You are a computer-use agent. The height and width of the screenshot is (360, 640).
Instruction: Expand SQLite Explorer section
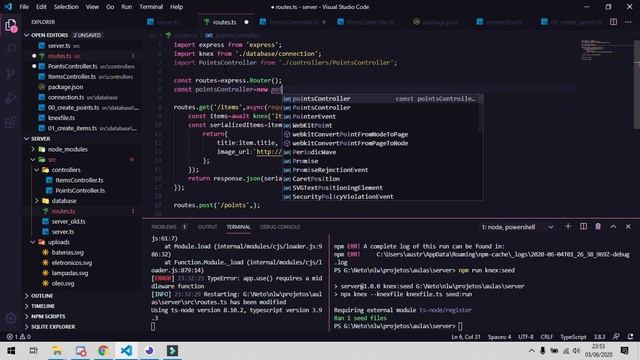tap(27, 327)
